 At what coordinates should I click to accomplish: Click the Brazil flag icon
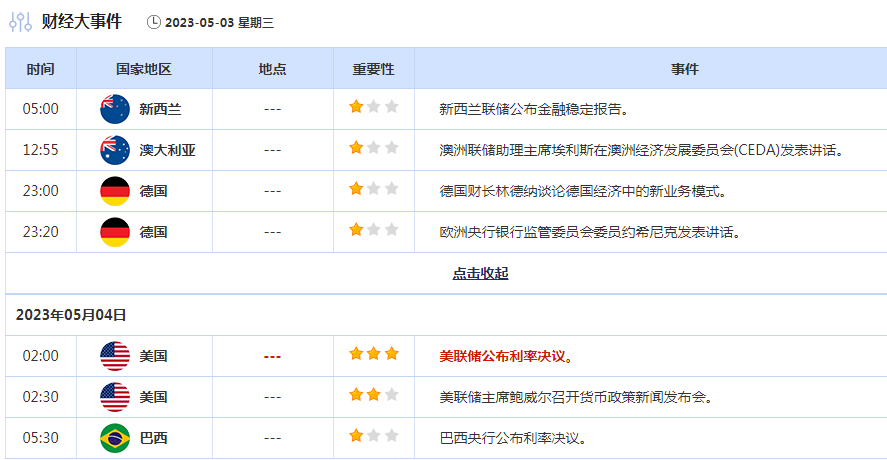point(115,438)
